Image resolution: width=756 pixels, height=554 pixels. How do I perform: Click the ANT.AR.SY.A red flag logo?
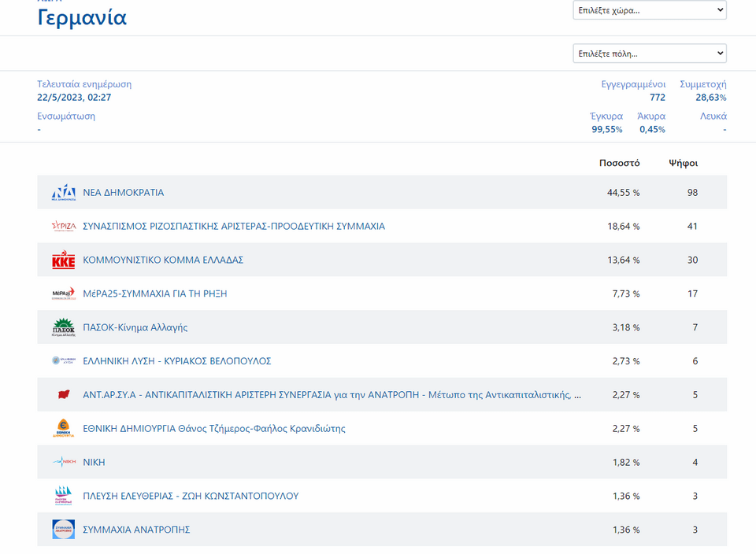coord(64,394)
